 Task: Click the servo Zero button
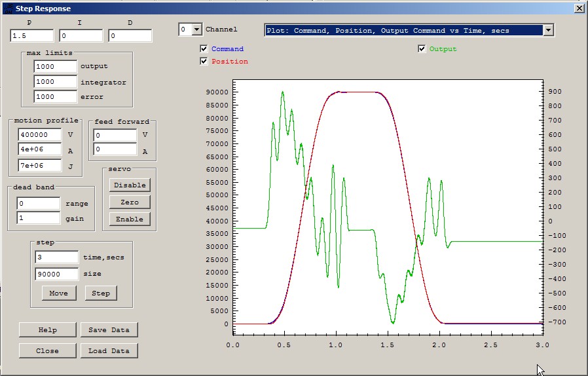(x=130, y=202)
